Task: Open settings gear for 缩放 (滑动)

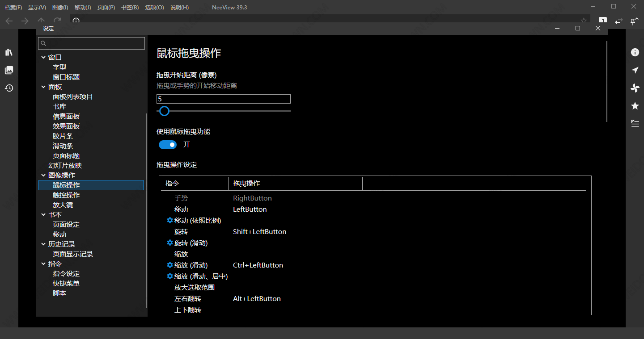Action: coord(169,265)
